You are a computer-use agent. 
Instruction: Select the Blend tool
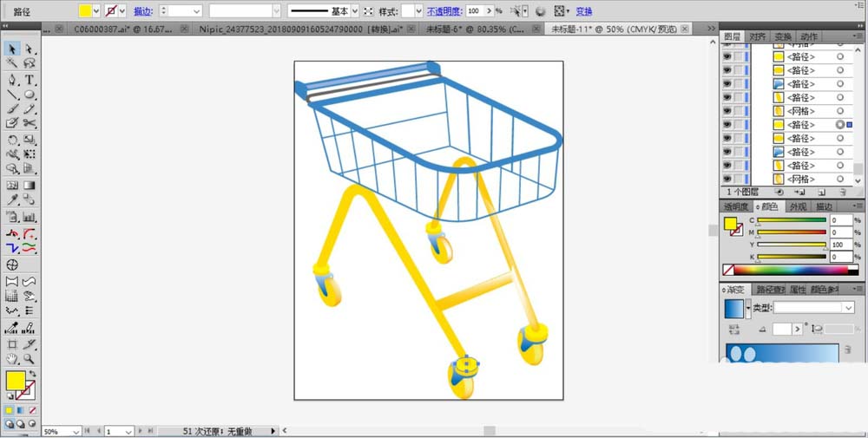pos(29,200)
